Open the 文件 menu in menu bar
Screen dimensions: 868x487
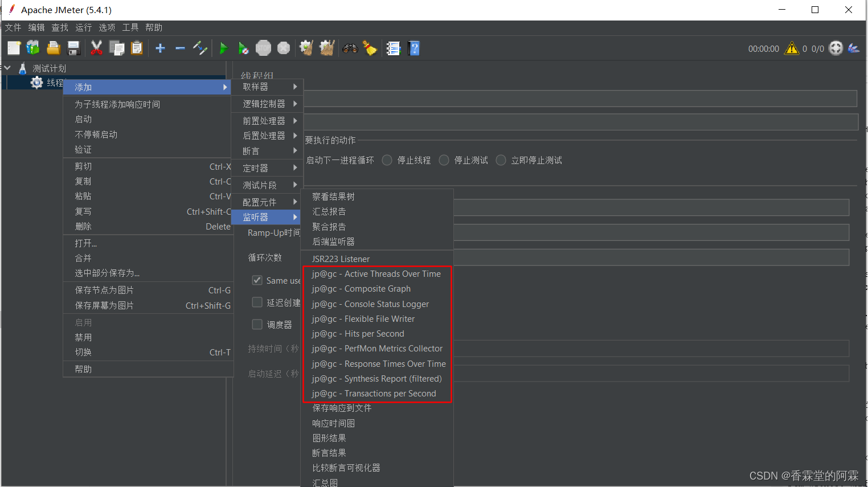[x=13, y=27]
